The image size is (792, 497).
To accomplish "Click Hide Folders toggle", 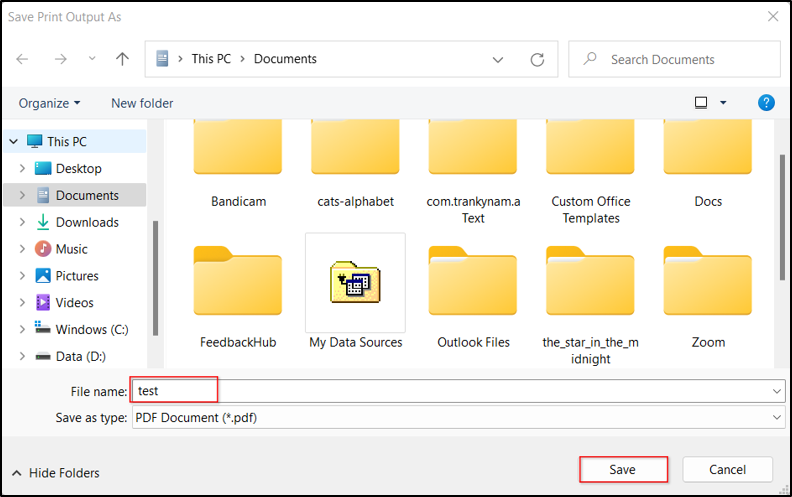I will click(x=56, y=473).
